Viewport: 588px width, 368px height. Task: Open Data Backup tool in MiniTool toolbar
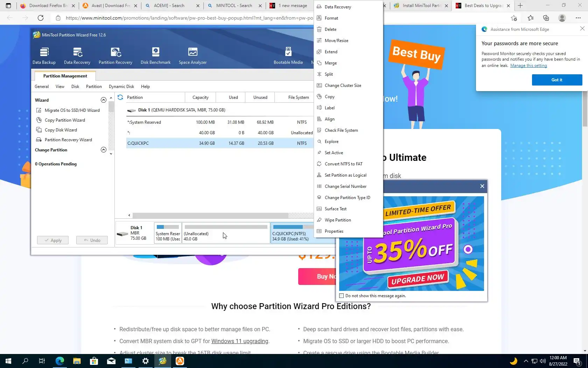click(44, 56)
